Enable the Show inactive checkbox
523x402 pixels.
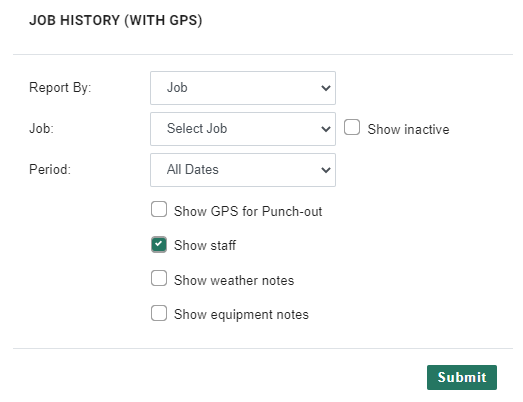coord(352,127)
